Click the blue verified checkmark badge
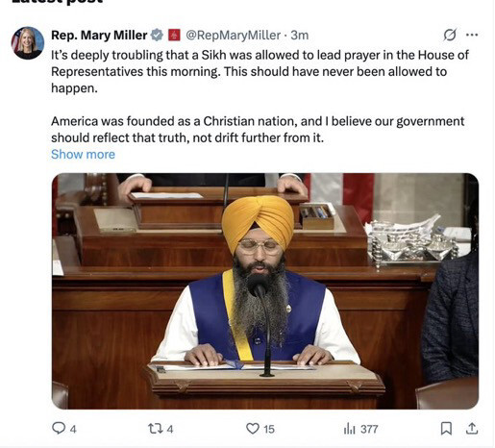This screenshot has width=495, height=448. click(x=157, y=35)
